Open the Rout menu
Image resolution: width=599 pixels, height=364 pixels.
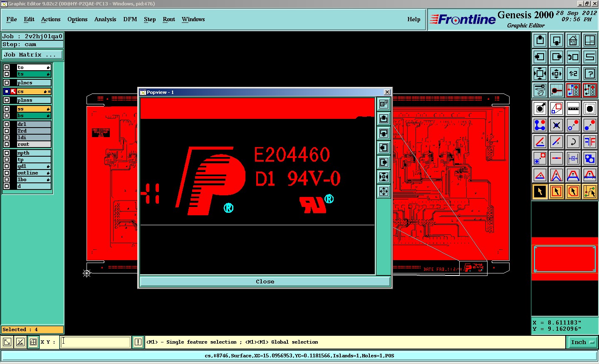click(x=169, y=20)
